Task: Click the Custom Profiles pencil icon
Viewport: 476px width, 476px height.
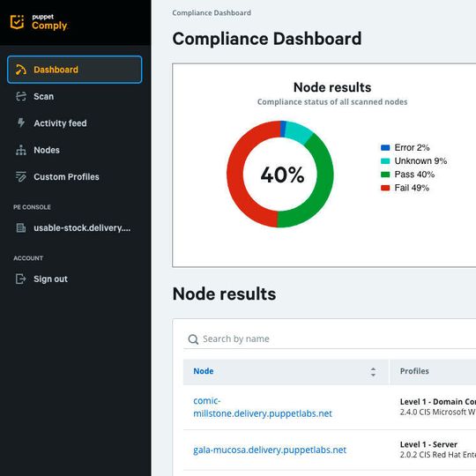Action: point(20,176)
